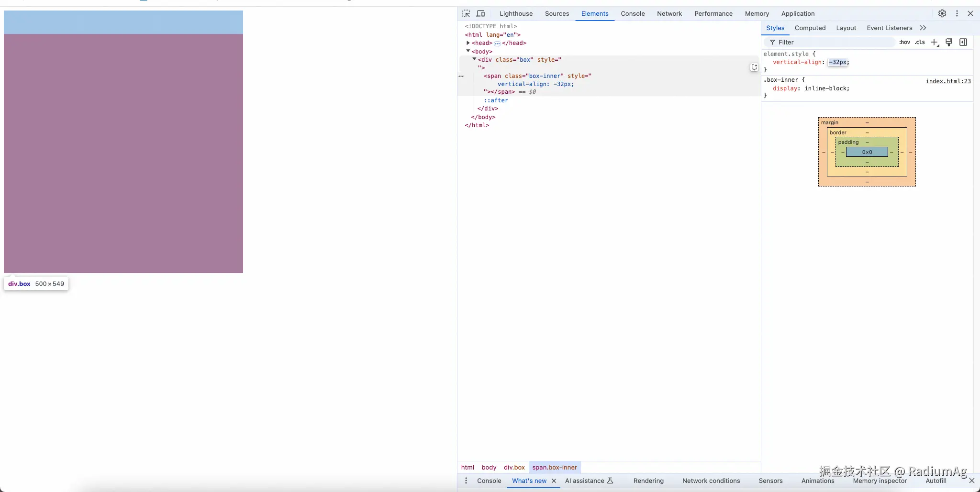Toggle the computed styles sidebar icon
Viewport: 980px width, 492px height.
point(963,42)
